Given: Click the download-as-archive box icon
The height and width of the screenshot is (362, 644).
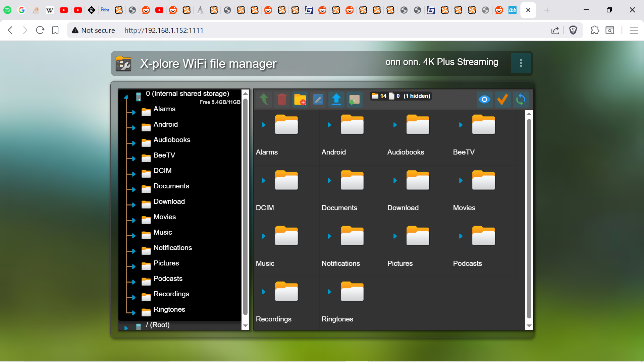Looking at the screenshot, I should coord(355,100).
